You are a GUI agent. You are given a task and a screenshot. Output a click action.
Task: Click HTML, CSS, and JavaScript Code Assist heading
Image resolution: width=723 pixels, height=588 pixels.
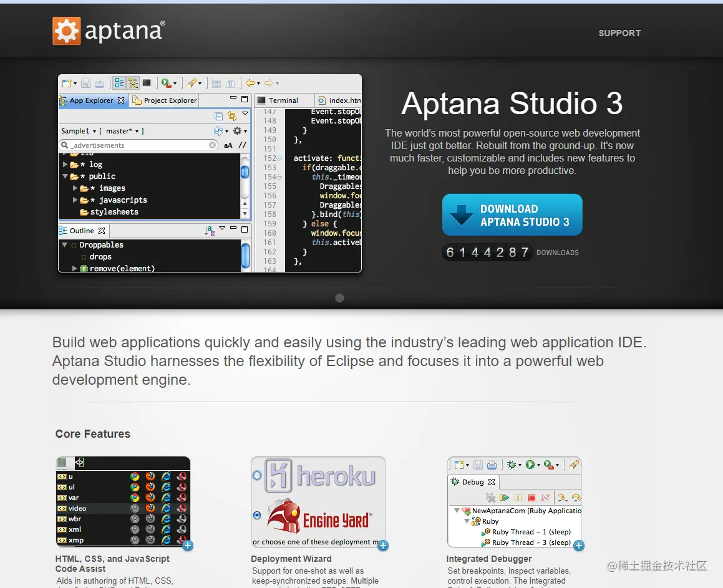112,564
